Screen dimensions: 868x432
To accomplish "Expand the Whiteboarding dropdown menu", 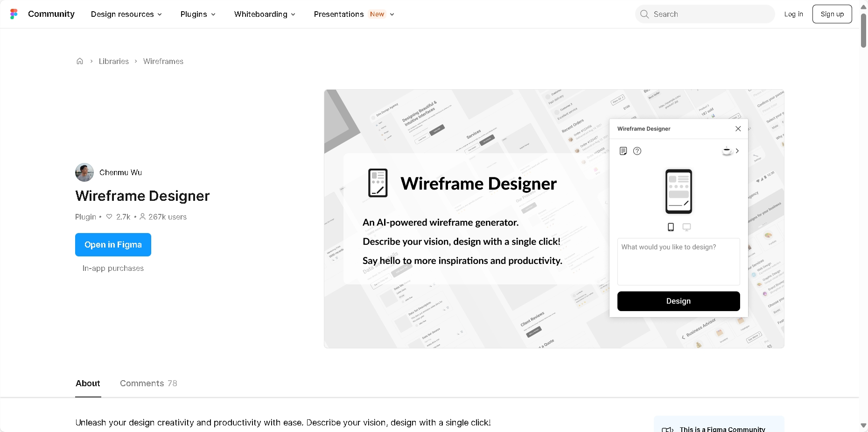I will 265,14.
